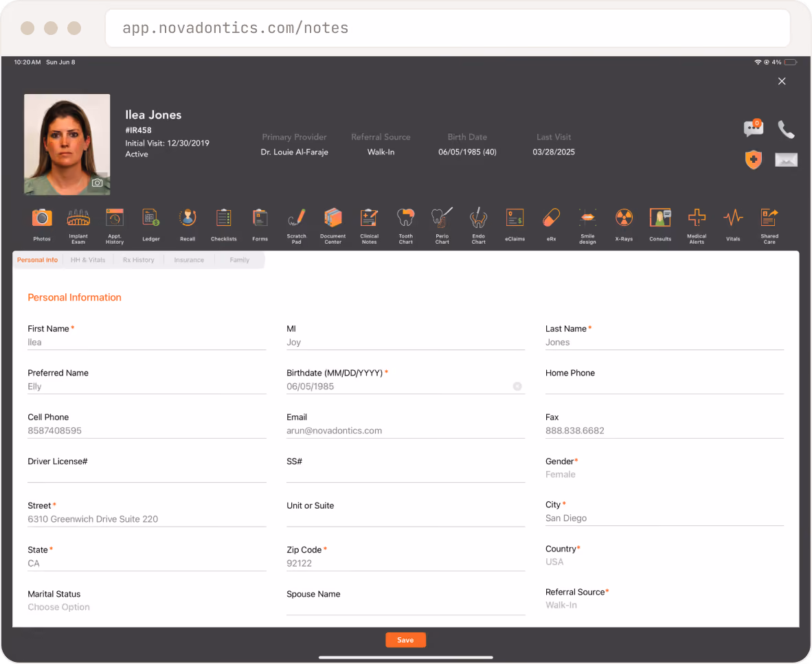
Task: Open the Gender dropdown showing Female
Action: [664, 474]
